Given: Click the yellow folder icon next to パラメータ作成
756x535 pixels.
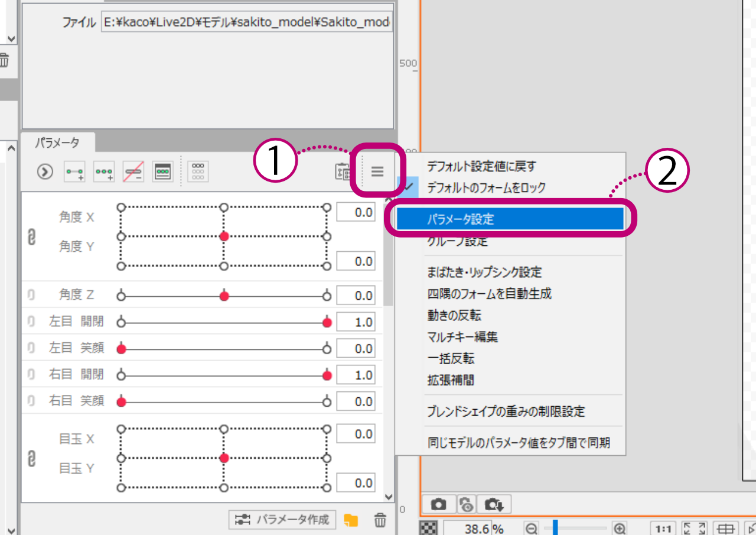Looking at the screenshot, I should [x=351, y=520].
